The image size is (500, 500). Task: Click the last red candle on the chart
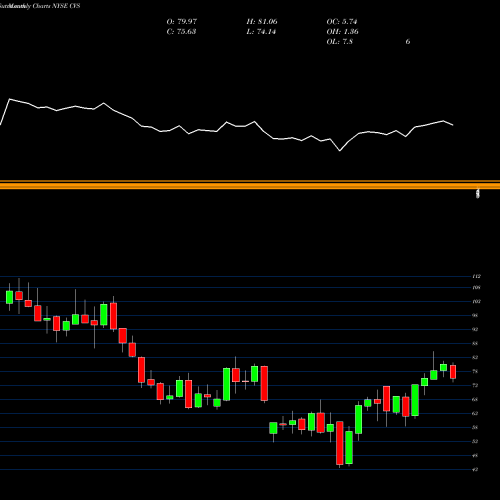453,372
